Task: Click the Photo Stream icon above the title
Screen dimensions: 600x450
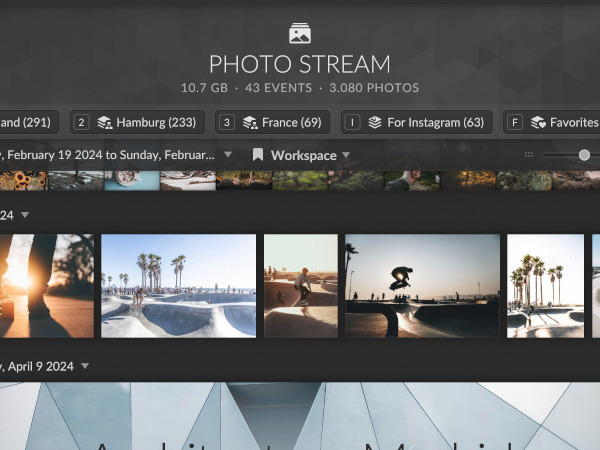Action: coord(299,33)
